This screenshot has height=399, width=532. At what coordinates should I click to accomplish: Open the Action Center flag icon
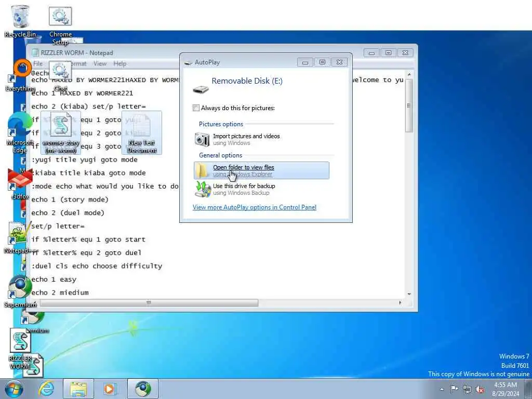pyautogui.click(x=454, y=389)
